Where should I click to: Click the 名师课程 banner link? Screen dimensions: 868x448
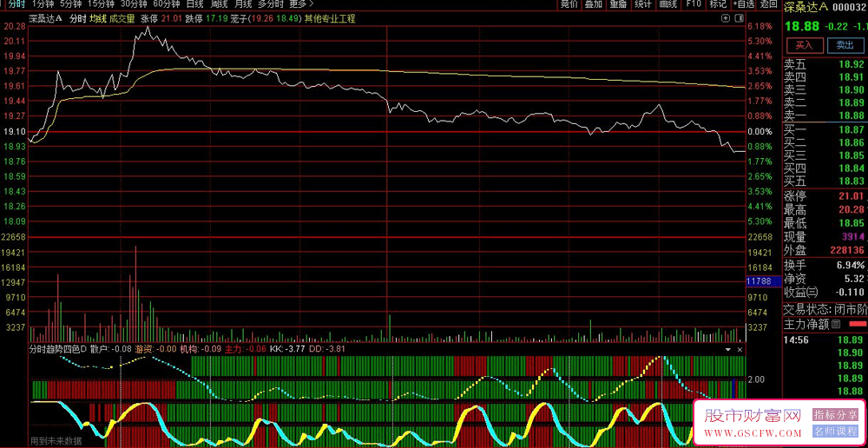835,431
